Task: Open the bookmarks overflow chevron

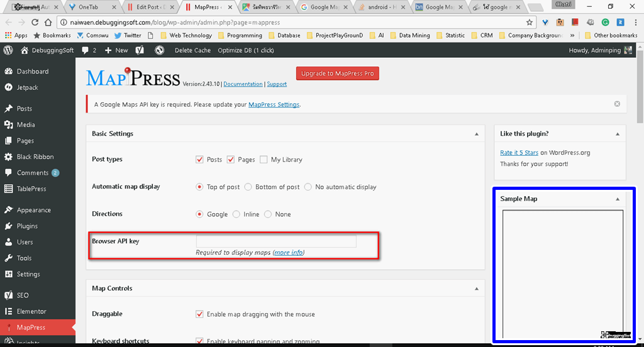Action: click(572, 35)
